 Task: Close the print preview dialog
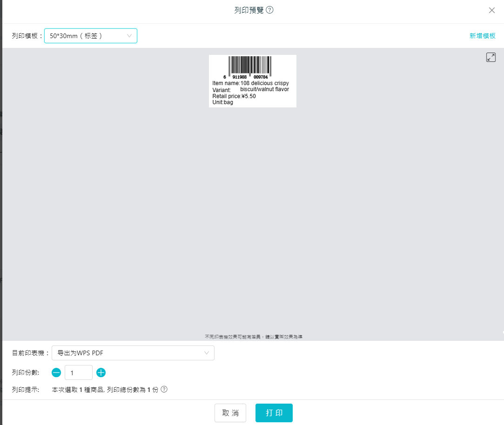point(491,10)
